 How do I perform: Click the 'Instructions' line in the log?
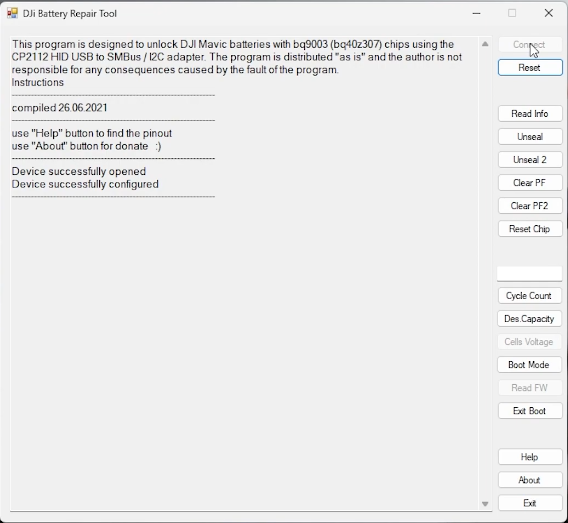38,83
